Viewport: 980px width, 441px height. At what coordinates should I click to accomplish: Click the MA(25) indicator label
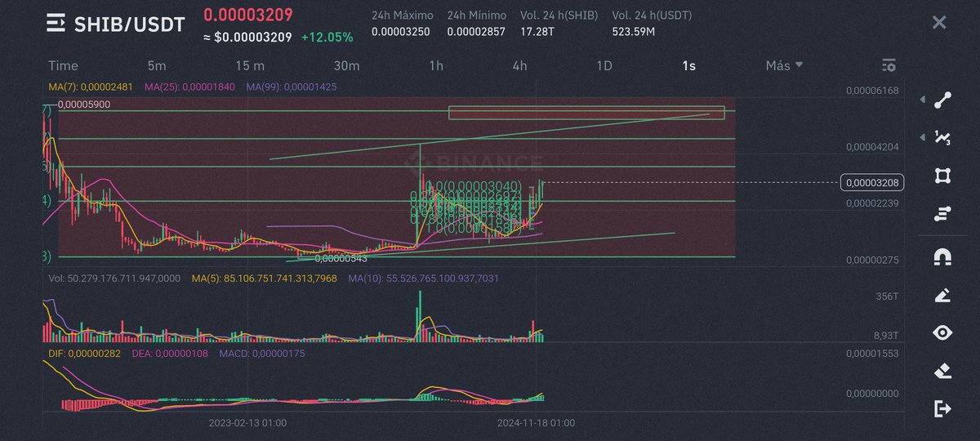pos(189,86)
